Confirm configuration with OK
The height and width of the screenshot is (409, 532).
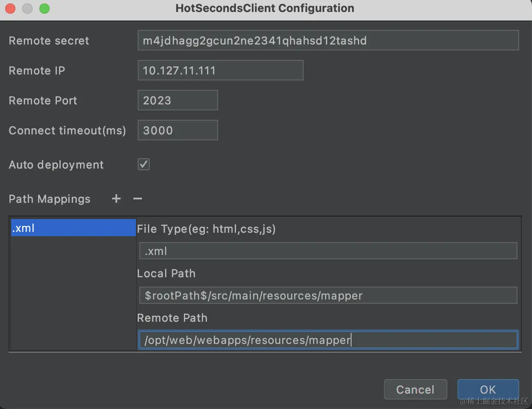(x=488, y=389)
